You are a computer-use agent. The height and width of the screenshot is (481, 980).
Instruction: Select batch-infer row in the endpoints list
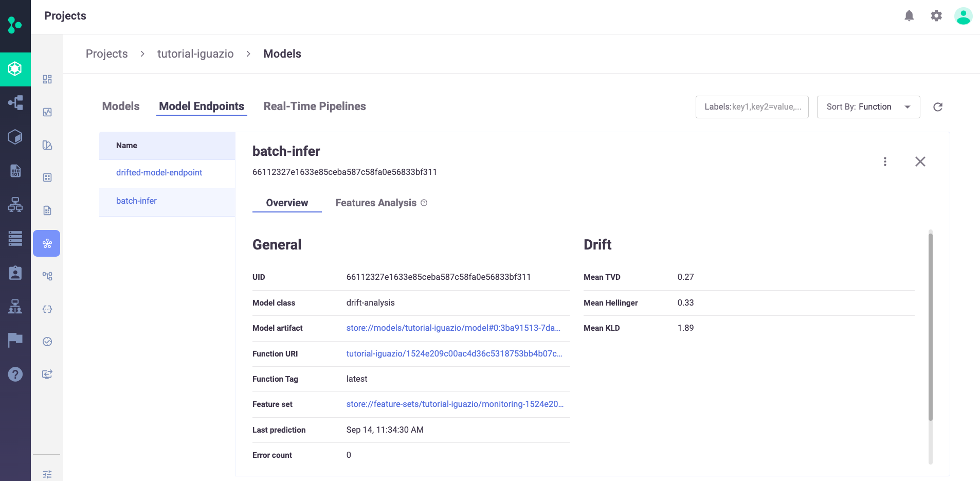[167, 201]
